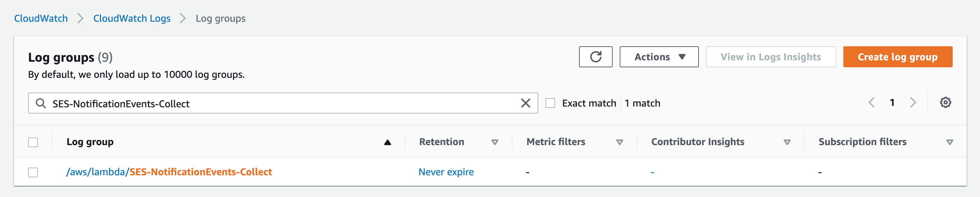Sort by Contributor Insights column arrow
Image resolution: width=980 pixels, height=197 pixels.
click(787, 142)
